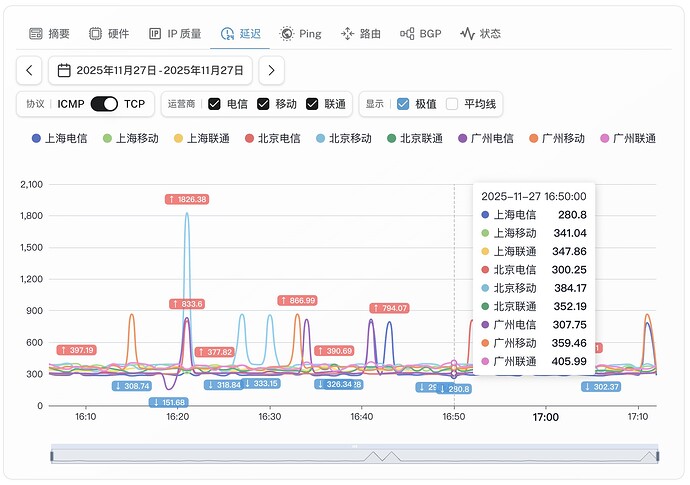Open the 路由 routing tab
The width and height of the screenshot is (690, 485).
361,34
